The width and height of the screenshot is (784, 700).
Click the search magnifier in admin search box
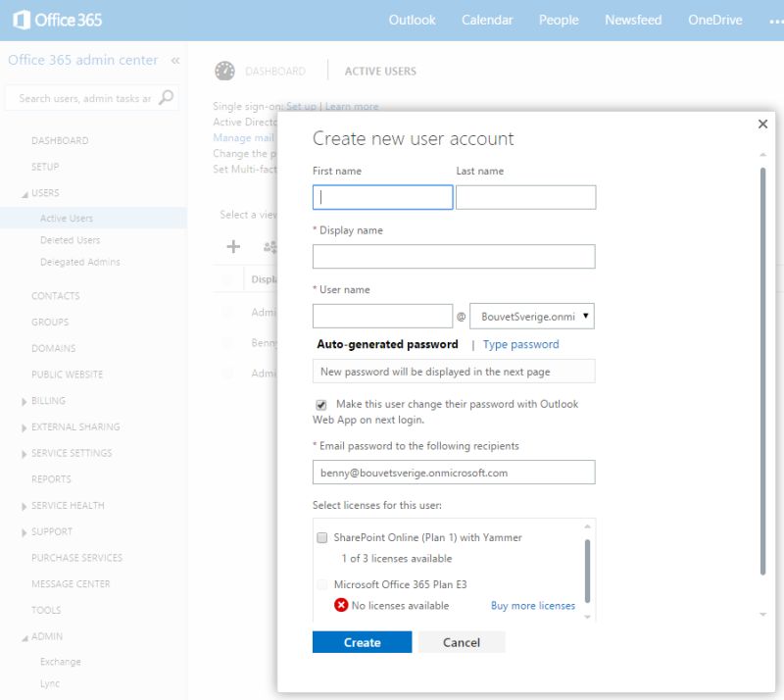pos(167,98)
